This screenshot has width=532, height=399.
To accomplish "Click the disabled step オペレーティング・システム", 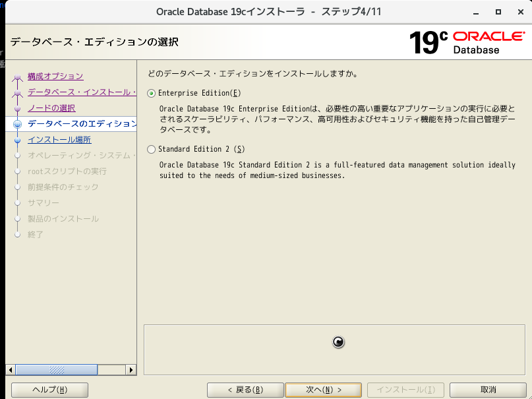I will [x=82, y=156].
